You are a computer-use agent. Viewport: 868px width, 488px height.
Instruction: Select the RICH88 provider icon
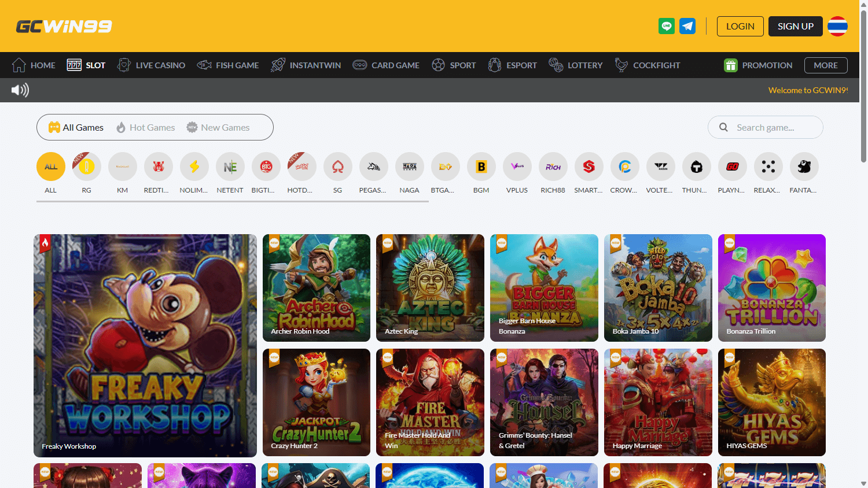(x=553, y=167)
